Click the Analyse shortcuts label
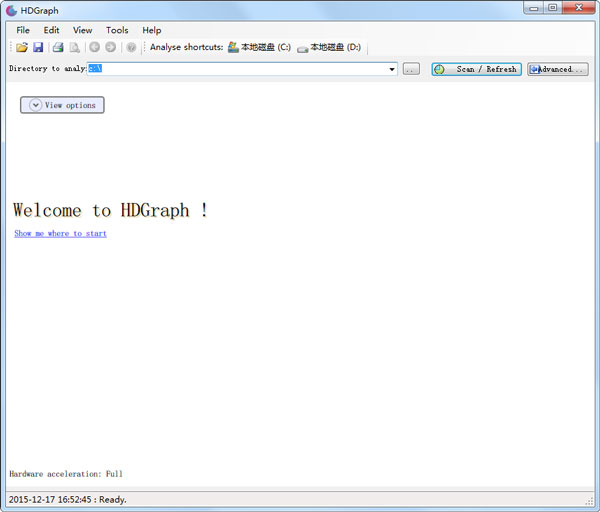The width and height of the screenshot is (600, 512). pyautogui.click(x=186, y=47)
